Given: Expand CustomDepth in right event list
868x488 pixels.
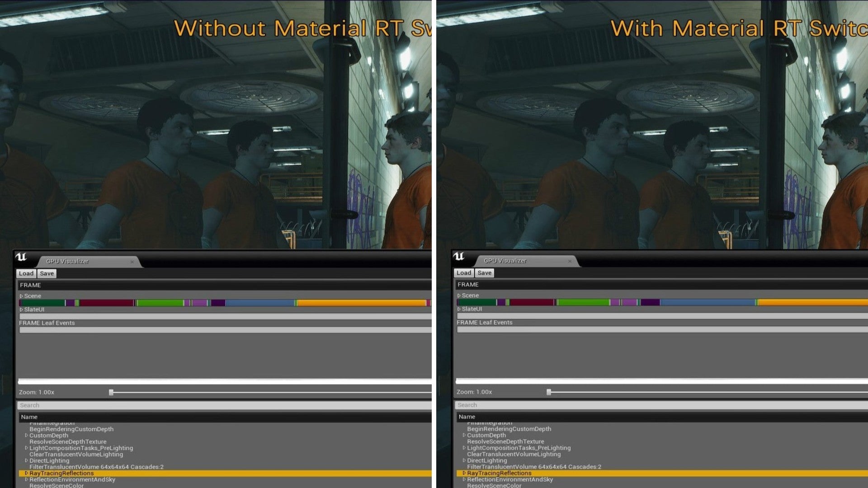Looking at the screenshot, I should [464, 436].
